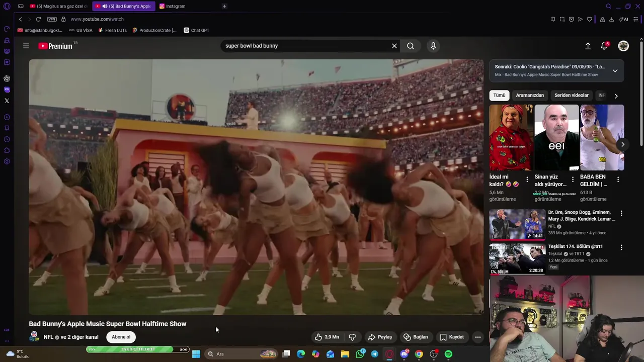Open the ProductionCrate bookmark
Screen dimensions: 644x362
pyautogui.click(x=154, y=30)
